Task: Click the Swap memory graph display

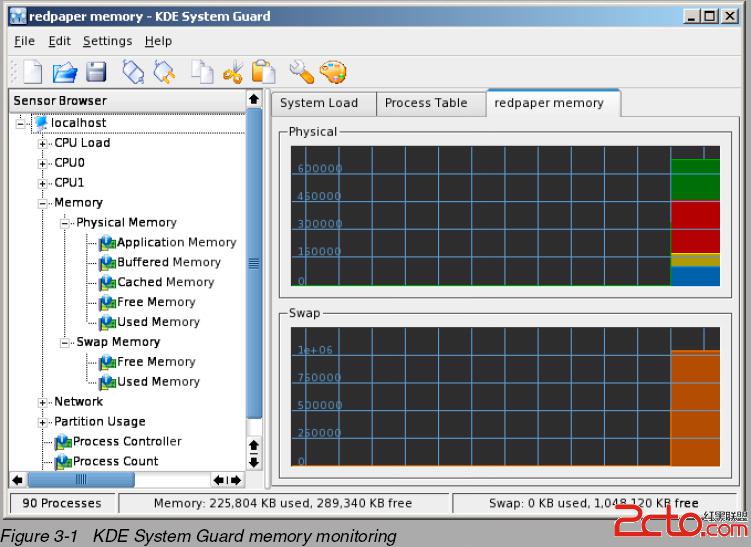Action: [x=505, y=397]
